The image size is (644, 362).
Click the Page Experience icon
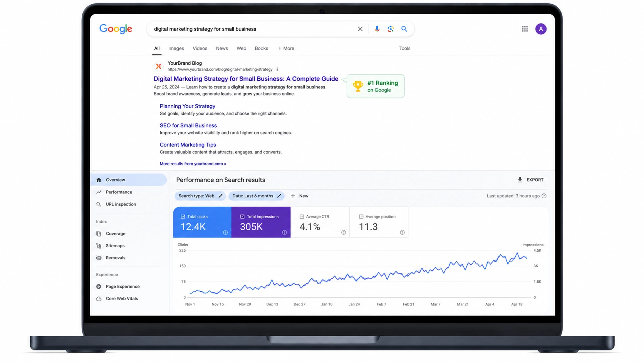pyautogui.click(x=99, y=287)
